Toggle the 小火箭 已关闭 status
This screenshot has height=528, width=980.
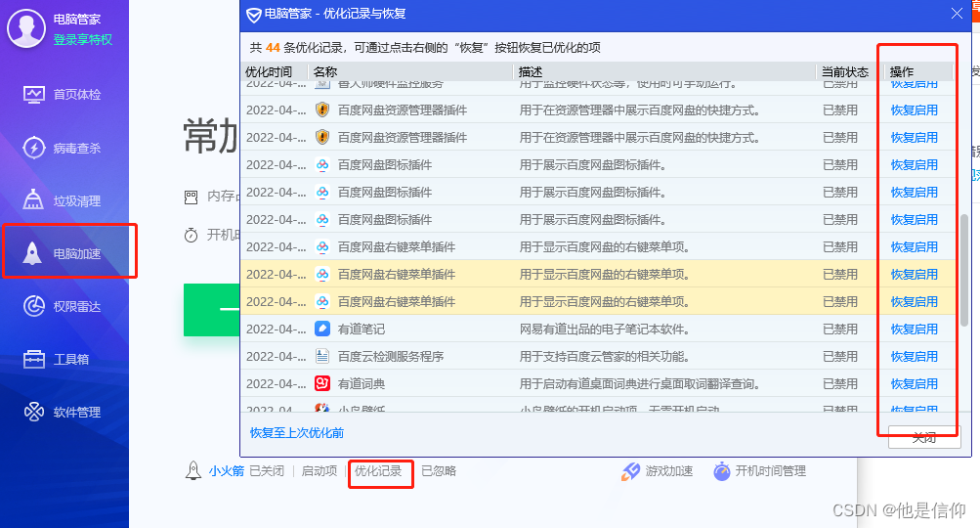tap(267, 471)
